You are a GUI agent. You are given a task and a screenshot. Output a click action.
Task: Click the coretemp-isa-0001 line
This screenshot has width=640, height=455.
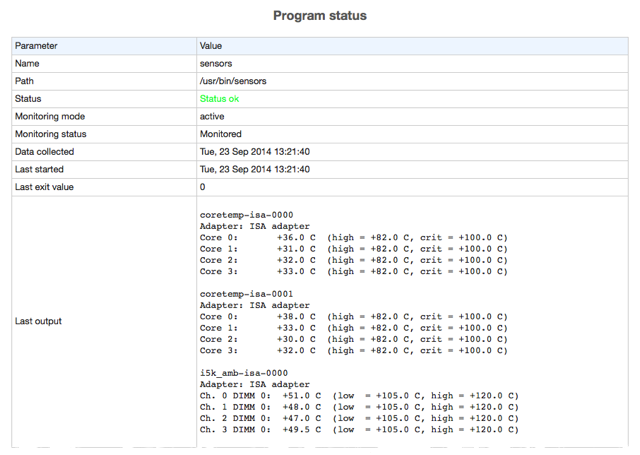[x=246, y=294]
